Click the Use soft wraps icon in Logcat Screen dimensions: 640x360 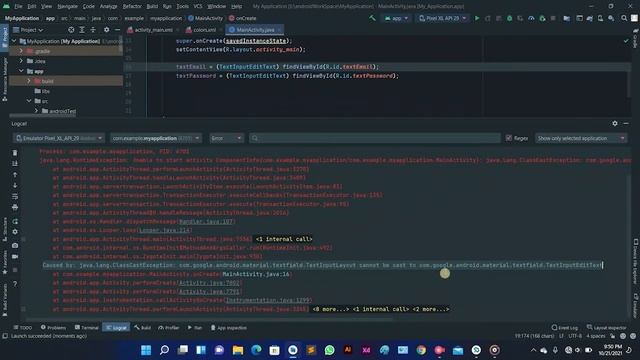coord(15,196)
